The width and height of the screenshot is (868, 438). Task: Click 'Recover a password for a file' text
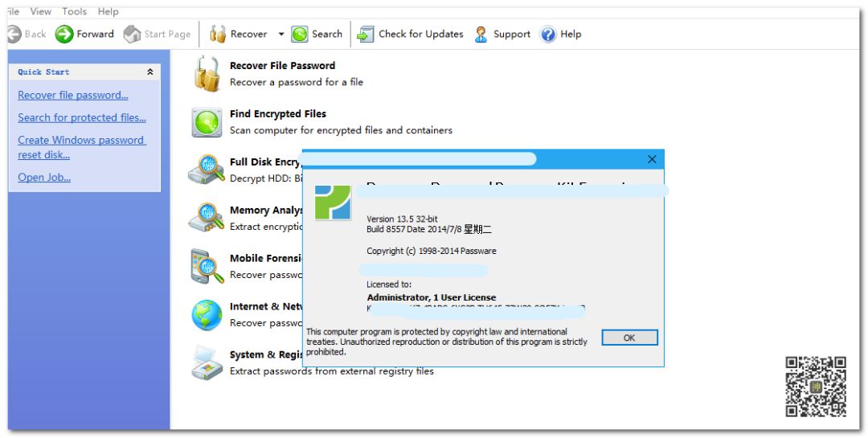tap(296, 82)
